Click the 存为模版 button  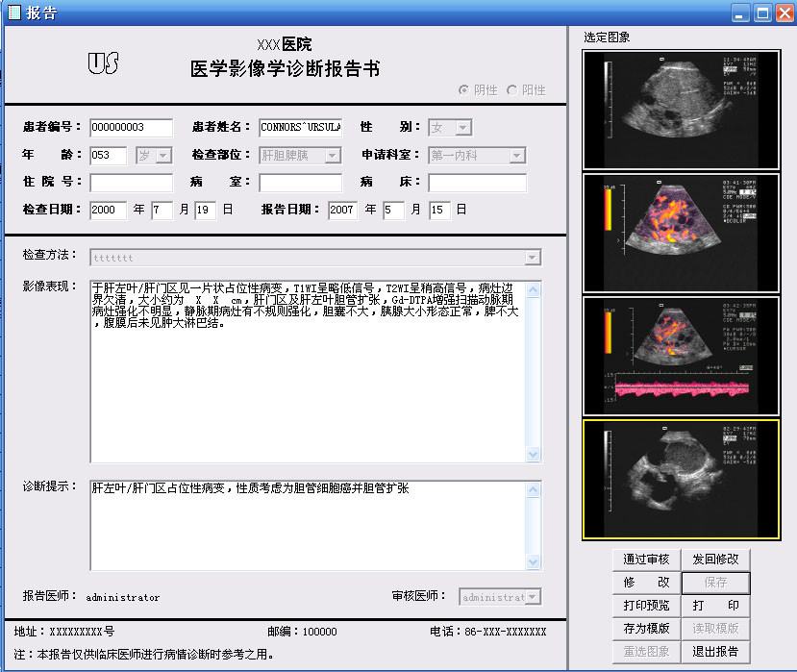(x=647, y=629)
